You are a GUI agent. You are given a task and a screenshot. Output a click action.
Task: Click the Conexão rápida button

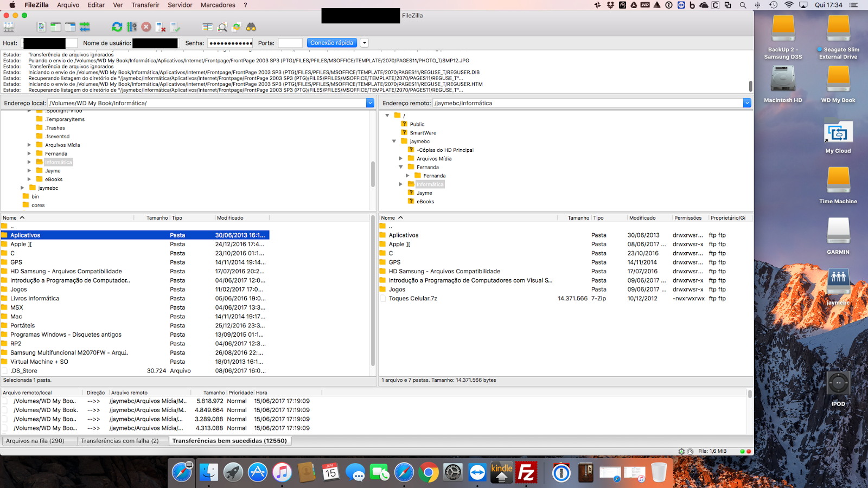(331, 43)
